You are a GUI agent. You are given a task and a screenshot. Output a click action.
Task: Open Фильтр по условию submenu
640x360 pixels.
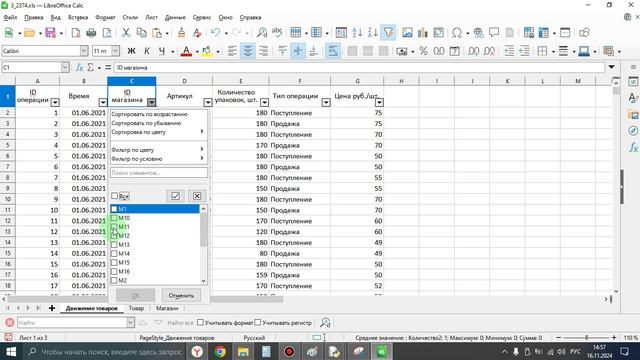157,159
